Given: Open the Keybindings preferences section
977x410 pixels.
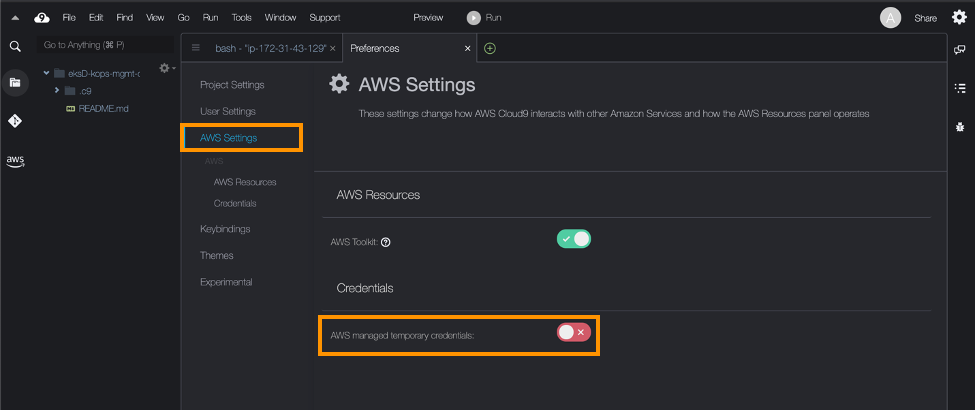Looking at the screenshot, I should pos(225,229).
